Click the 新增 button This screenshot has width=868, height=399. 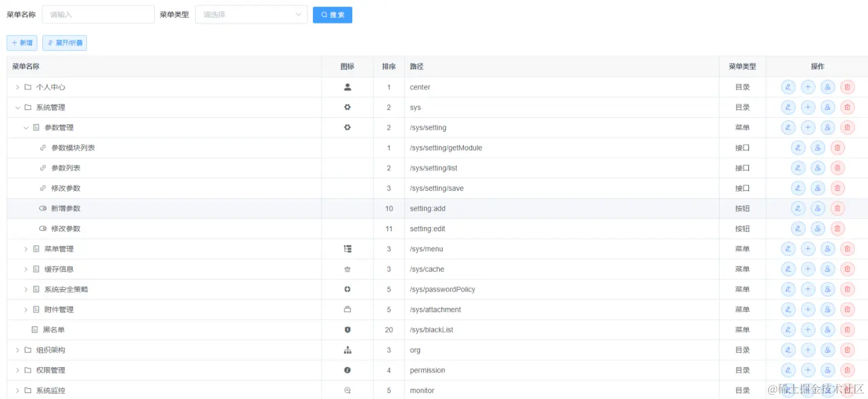click(22, 43)
